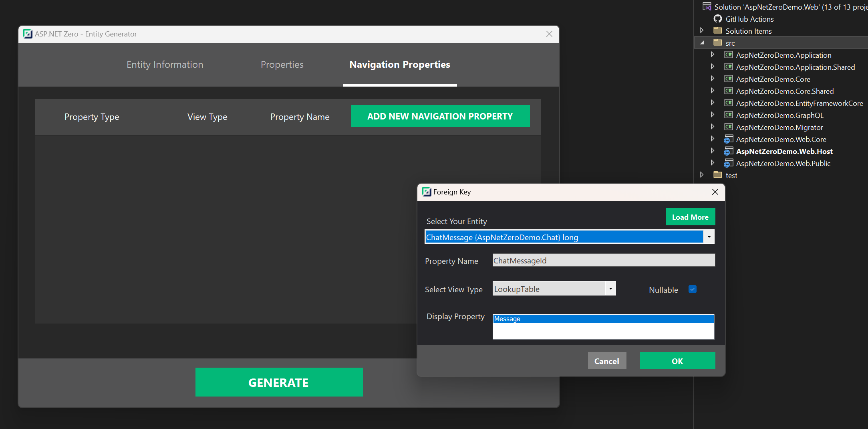Click the Generate button
868x429 pixels.
pyautogui.click(x=279, y=382)
